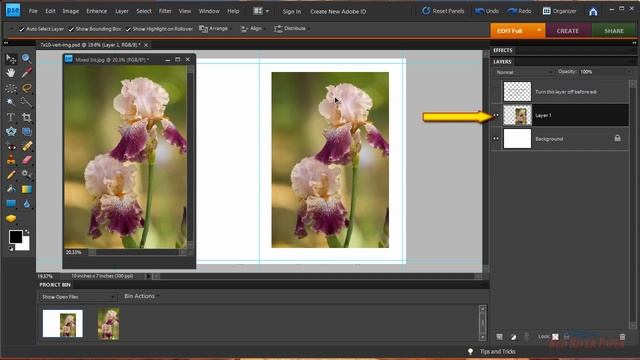Toggle lock all in Layers panel
This screenshot has width=640, height=360.
[567, 337]
